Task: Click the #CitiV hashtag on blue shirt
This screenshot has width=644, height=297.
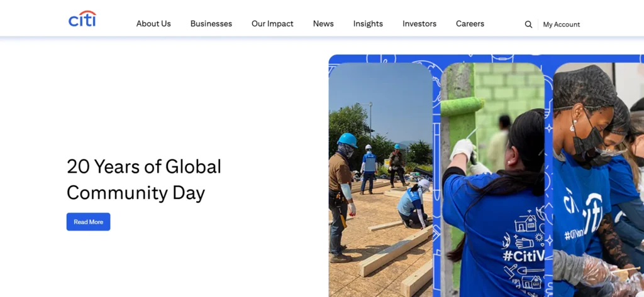Action: point(524,256)
